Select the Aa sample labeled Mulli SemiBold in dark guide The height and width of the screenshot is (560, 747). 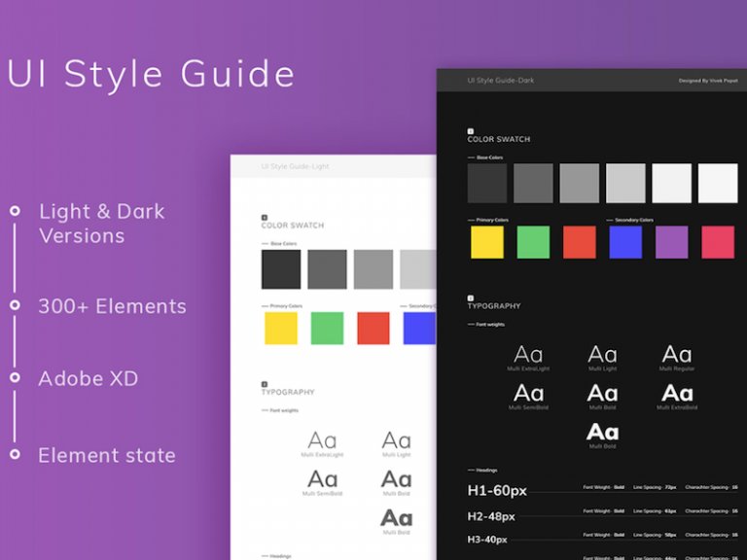click(528, 394)
